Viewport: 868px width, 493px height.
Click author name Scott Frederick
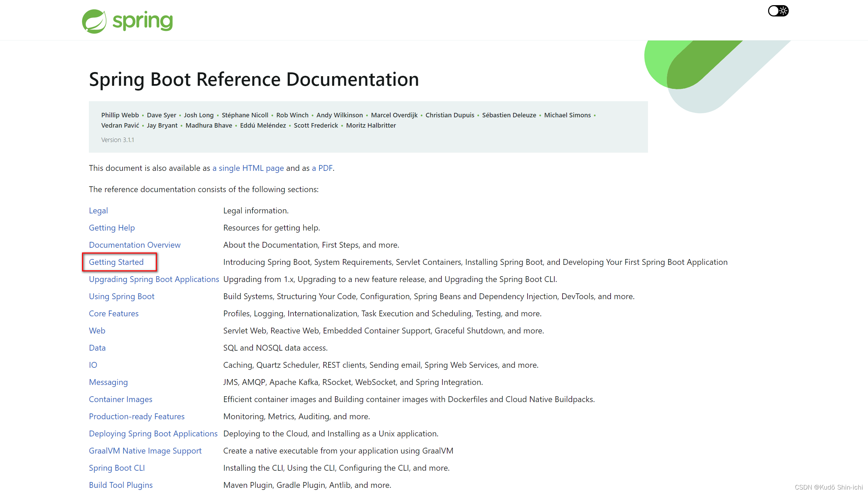[316, 126]
